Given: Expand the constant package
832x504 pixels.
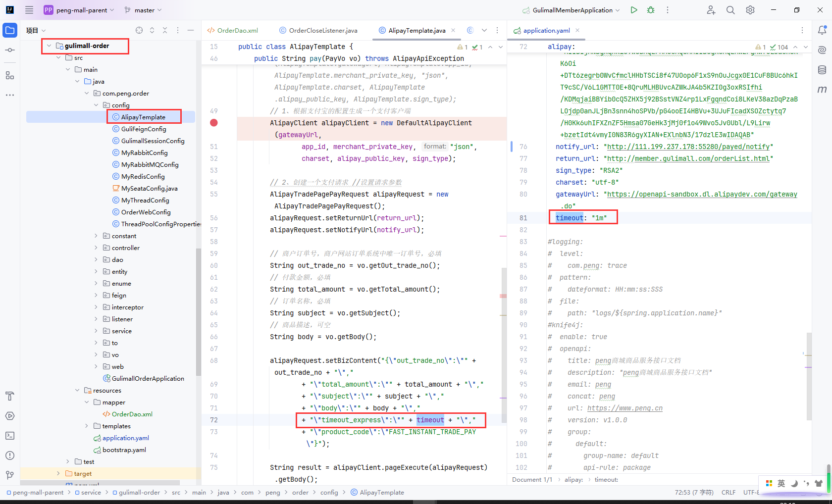Looking at the screenshot, I should click(x=96, y=236).
